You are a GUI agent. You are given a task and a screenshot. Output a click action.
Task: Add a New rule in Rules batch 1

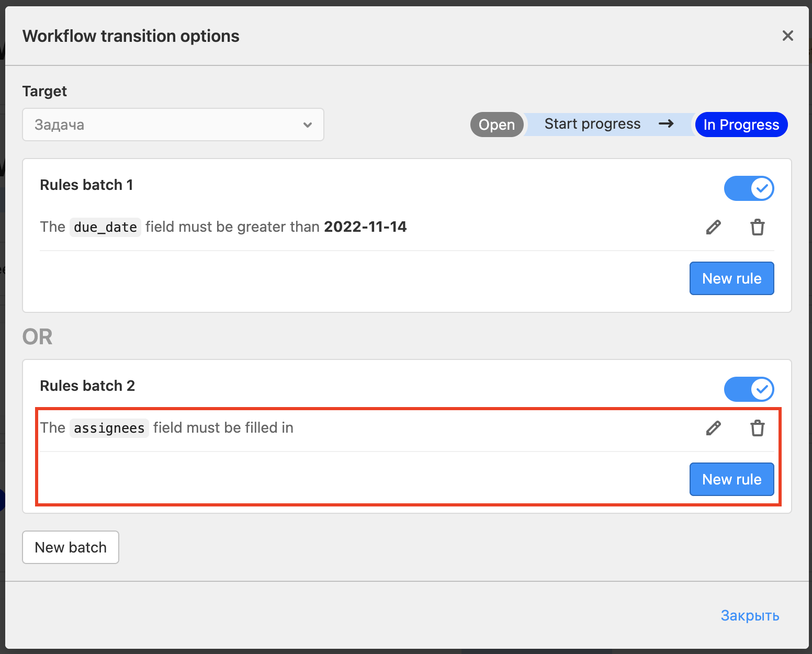731,278
